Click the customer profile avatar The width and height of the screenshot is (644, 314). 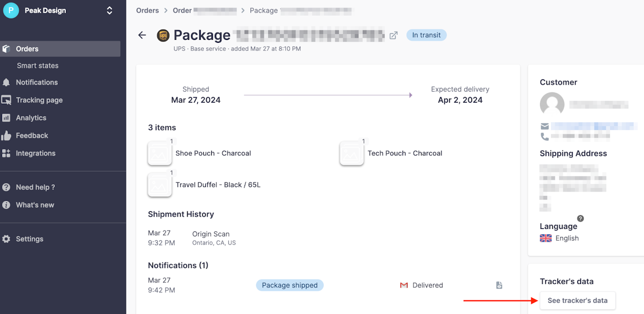point(552,105)
